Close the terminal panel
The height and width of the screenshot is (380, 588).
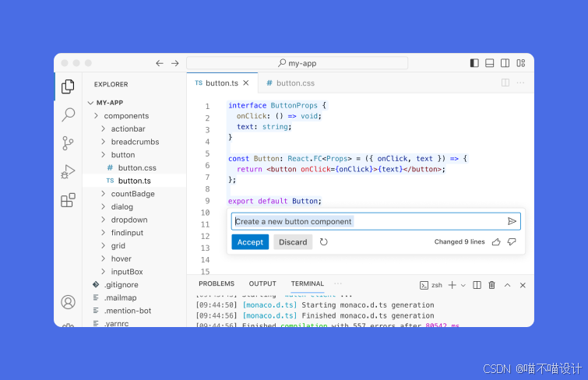pos(523,285)
